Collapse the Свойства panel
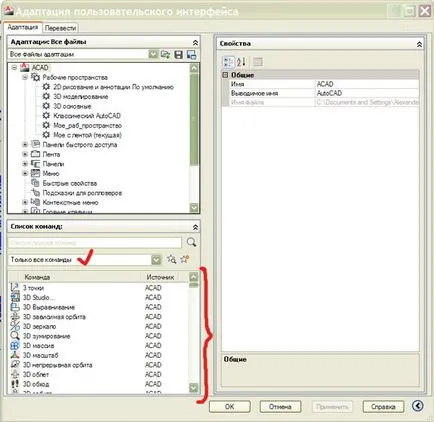This screenshot has width=434, height=422. pyautogui.click(x=419, y=44)
